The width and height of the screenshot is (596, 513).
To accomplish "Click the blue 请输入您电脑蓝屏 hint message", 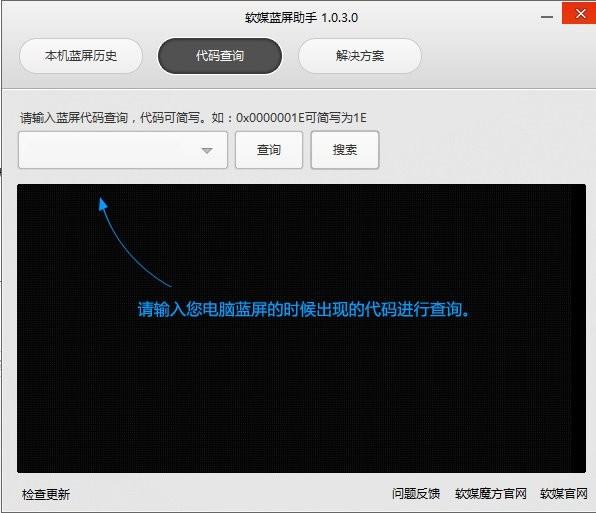I will (x=304, y=309).
